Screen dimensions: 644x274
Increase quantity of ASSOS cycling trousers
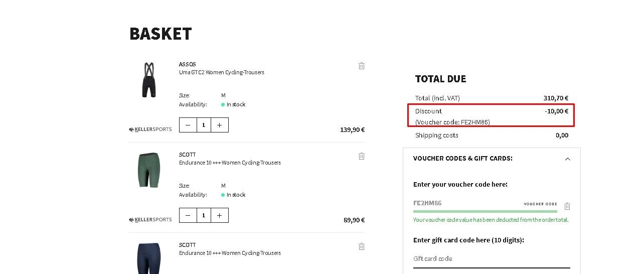pyautogui.click(x=220, y=125)
